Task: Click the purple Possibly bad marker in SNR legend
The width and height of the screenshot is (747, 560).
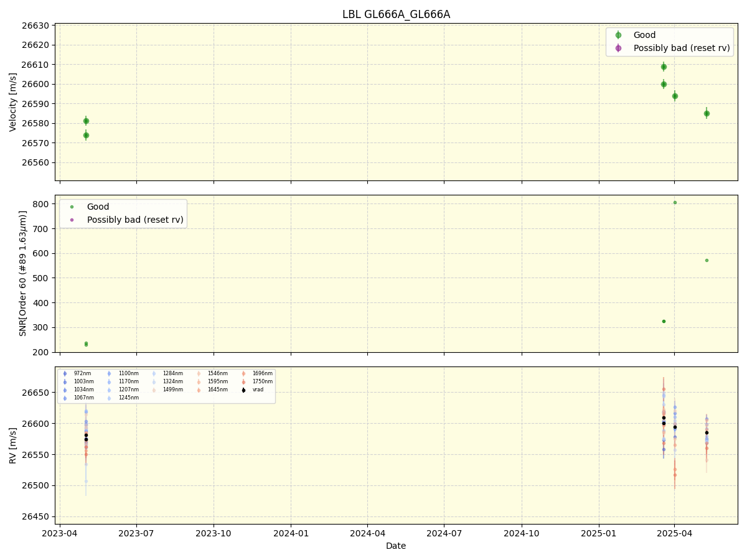Action: pyautogui.click(x=72, y=220)
